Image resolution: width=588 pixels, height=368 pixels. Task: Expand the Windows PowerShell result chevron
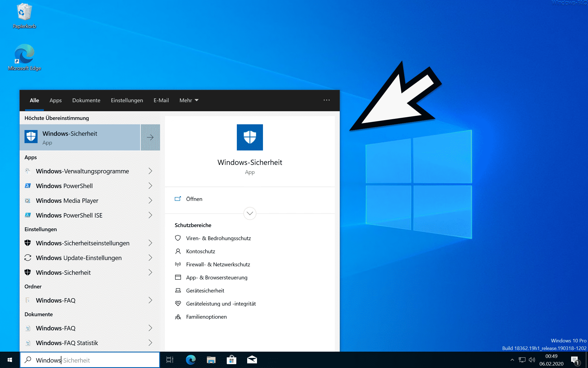pyautogui.click(x=150, y=186)
